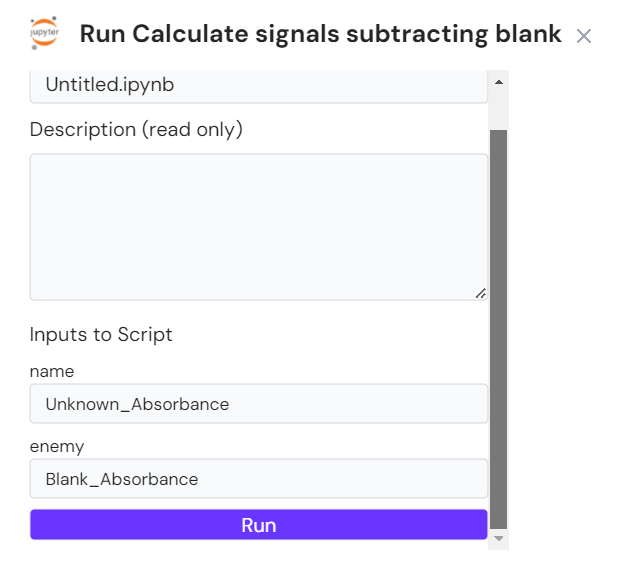Click the Jupyter logo icon
This screenshot has width=631, height=561.
coord(45,35)
